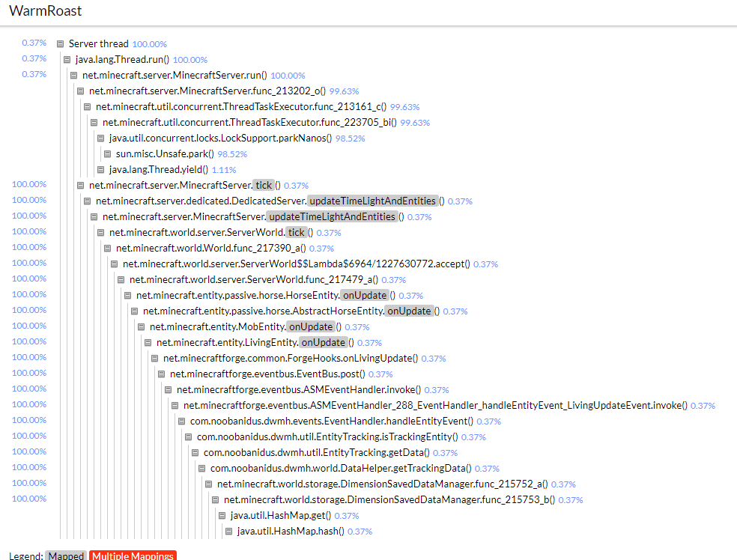Collapse ASMEventHandler_288 LivingUpdateEvent.invoke() node
Viewport: 737px width, 560px height.
point(175,406)
